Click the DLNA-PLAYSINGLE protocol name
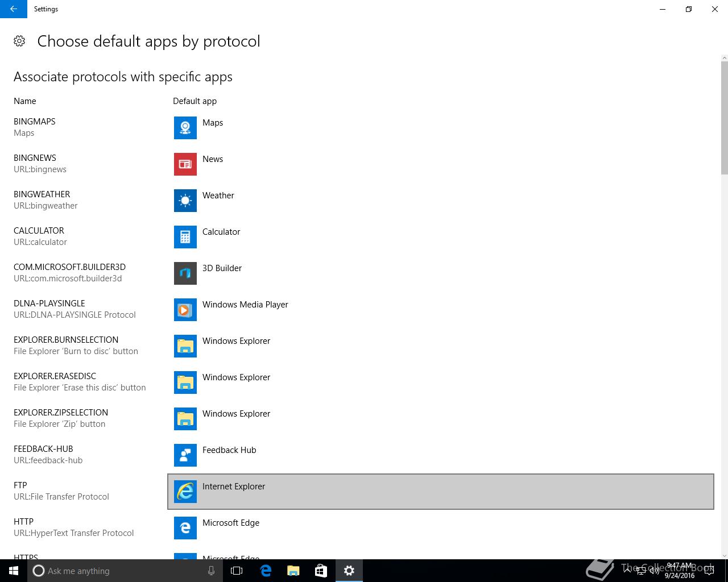728x582 pixels. (x=49, y=304)
